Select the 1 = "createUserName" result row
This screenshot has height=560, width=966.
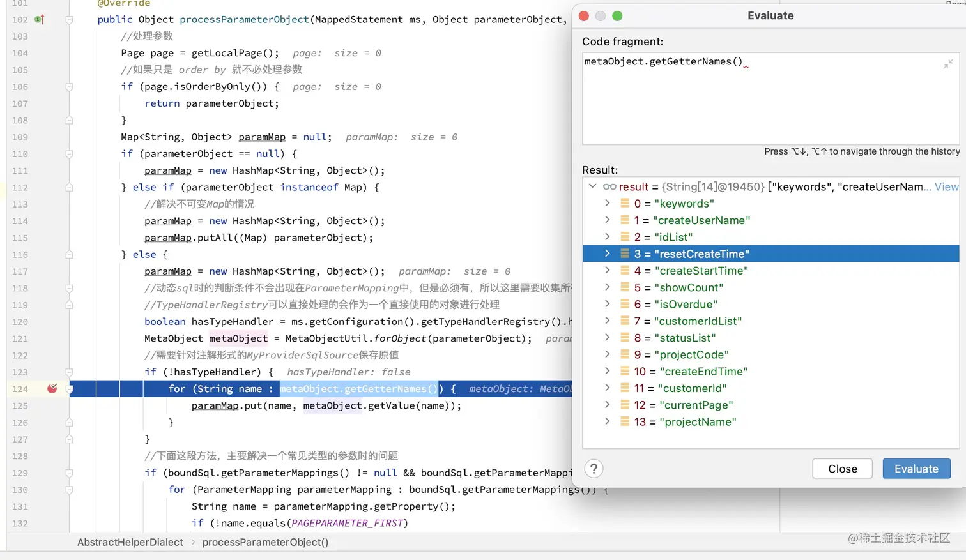coord(771,220)
